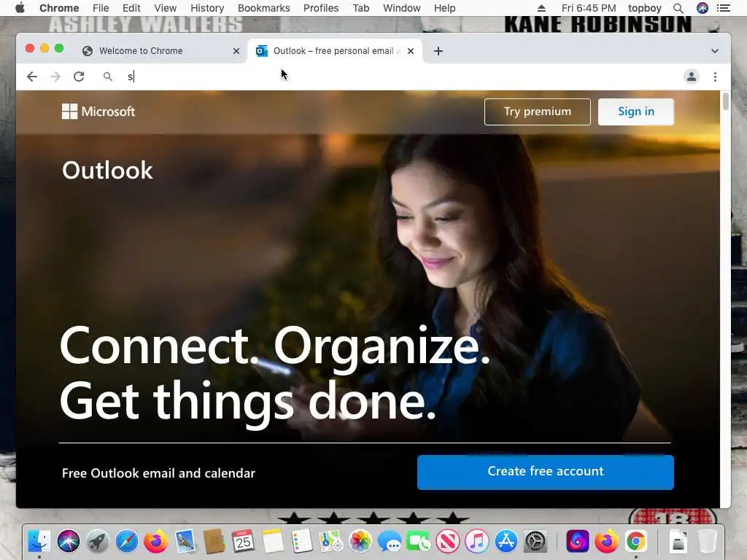Open the Chrome profile avatar
This screenshot has width=747, height=560.
(x=692, y=77)
